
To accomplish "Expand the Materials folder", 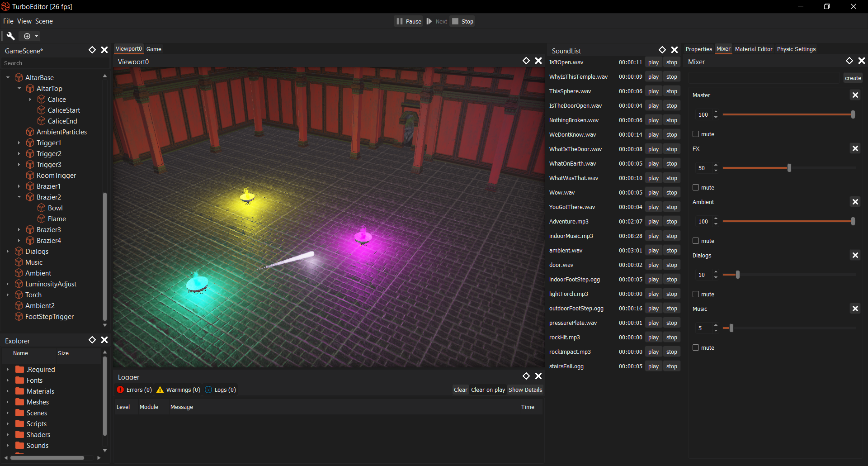I will click(x=8, y=391).
